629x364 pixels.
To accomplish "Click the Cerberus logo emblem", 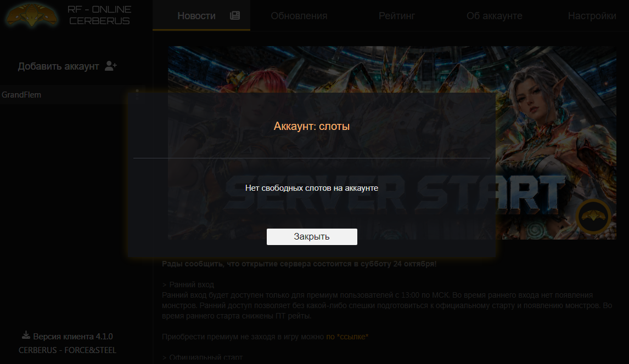I will (x=32, y=15).
